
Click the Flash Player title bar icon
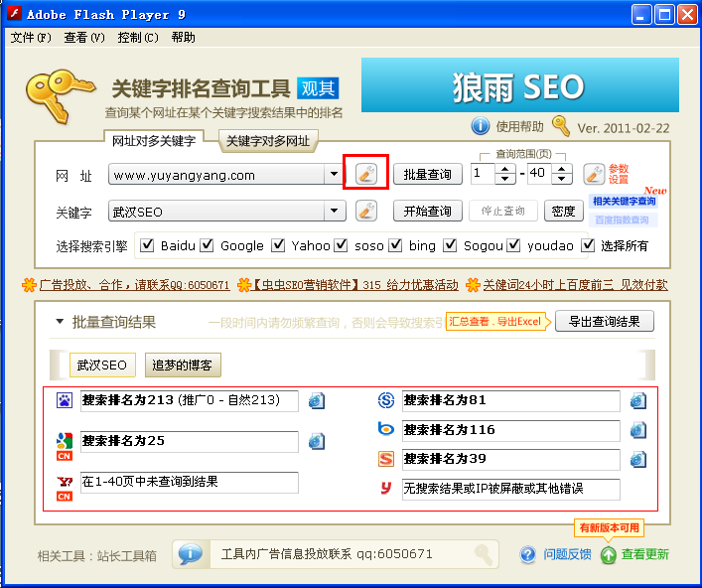click(x=14, y=13)
